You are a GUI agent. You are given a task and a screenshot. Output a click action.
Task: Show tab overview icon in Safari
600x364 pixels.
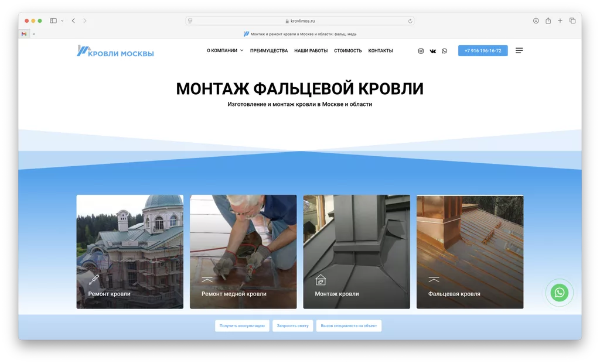pyautogui.click(x=572, y=20)
